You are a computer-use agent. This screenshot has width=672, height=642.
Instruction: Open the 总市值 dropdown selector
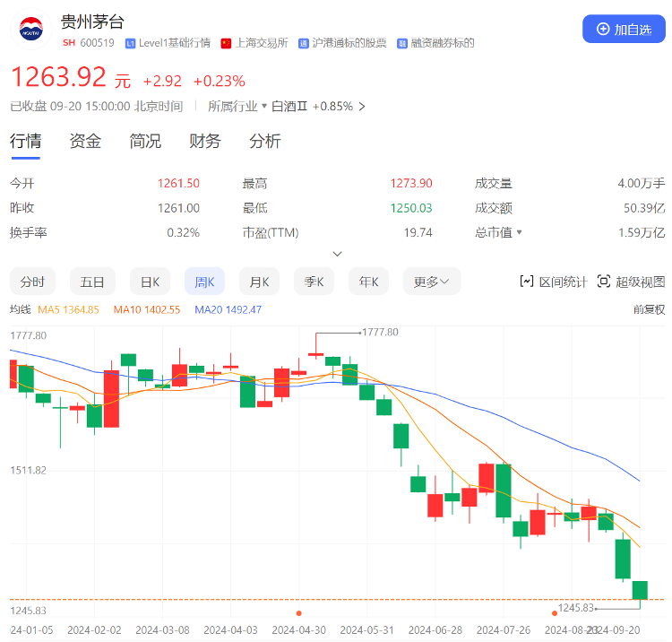pos(519,232)
